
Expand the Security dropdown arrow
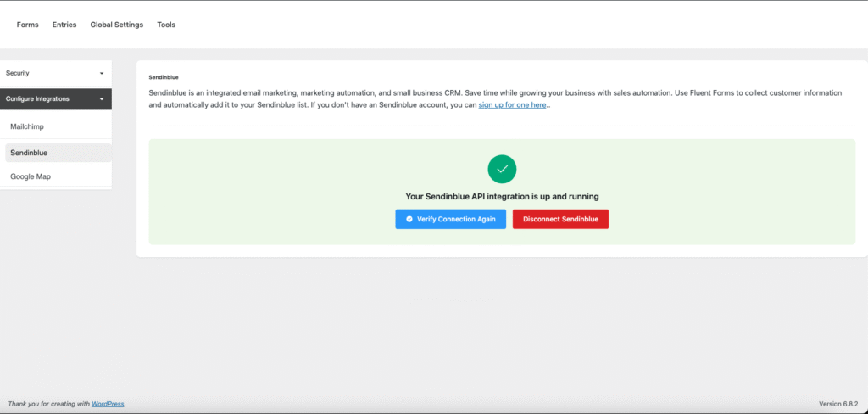[x=102, y=74]
